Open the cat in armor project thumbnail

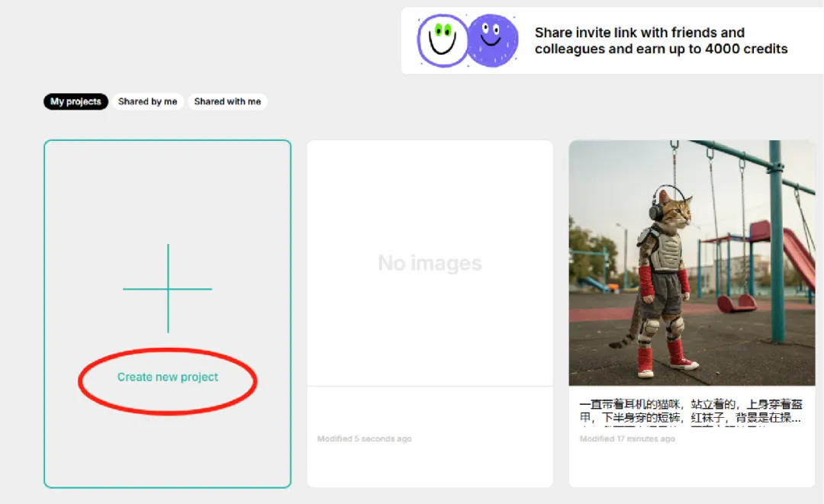(x=691, y=262)
